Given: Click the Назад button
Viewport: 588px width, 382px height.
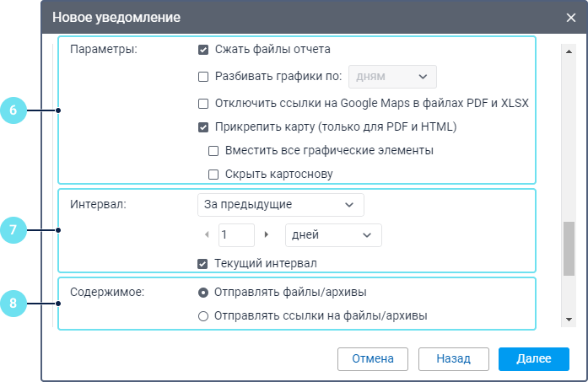Looking at the screenshot, I should click(453, 358).
